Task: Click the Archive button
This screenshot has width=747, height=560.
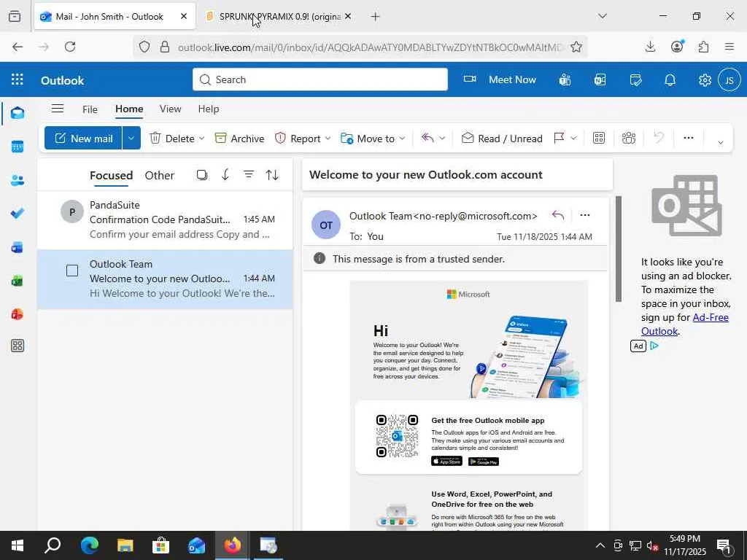Action: point(239,138)
